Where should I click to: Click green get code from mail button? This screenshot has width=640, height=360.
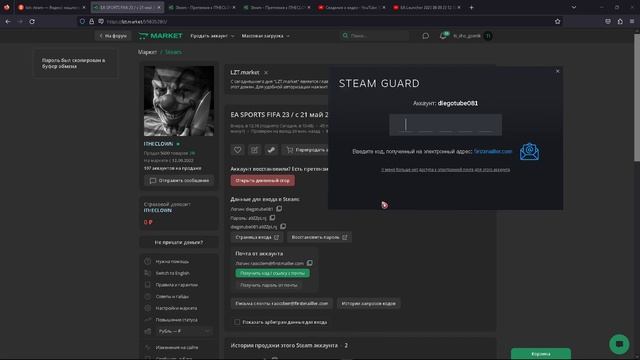[x=272, y=273]
